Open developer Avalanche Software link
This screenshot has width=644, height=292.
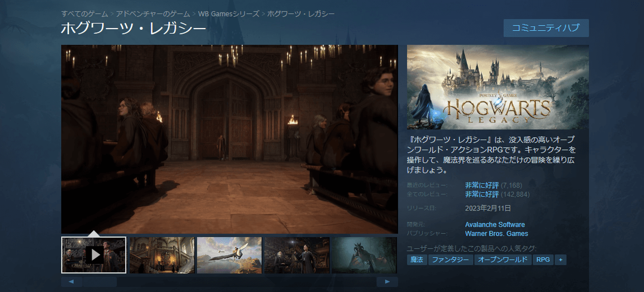click(495, 225)
